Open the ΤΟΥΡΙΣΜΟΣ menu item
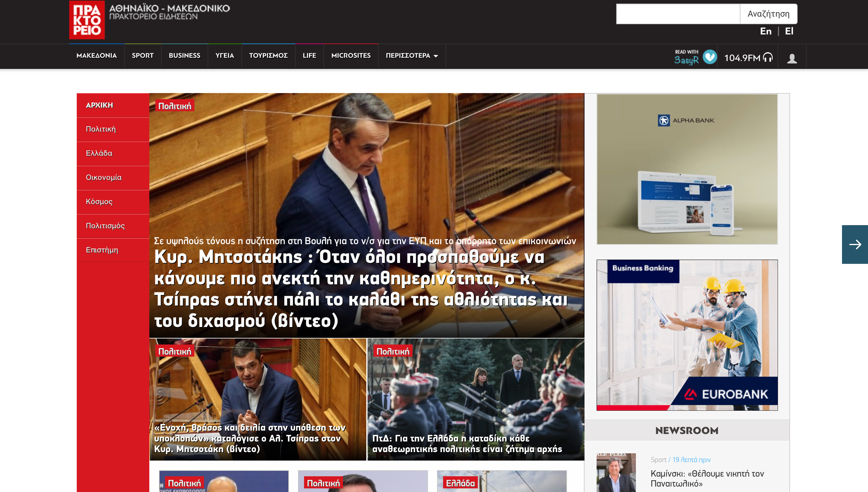The height and width of the screenshot is (492, 868). [x=268, y=55]
